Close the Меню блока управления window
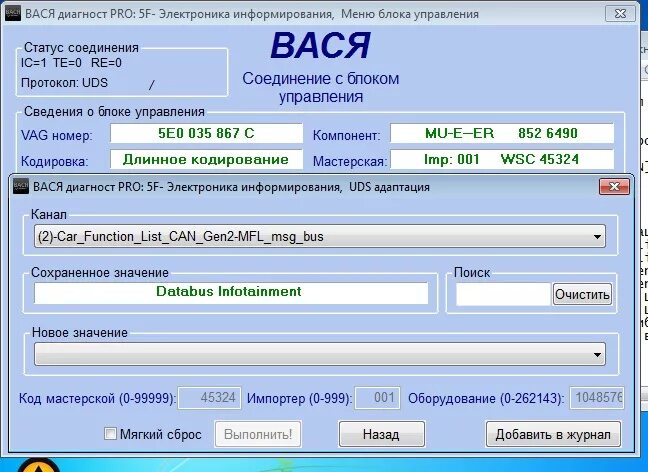 pos(620,14)
